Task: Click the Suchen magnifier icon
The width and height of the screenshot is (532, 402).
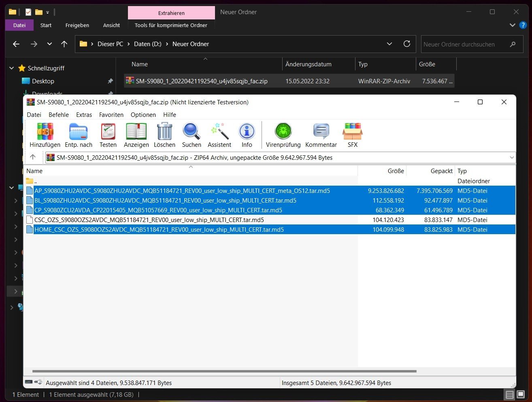Action: [x=192, y=131]
